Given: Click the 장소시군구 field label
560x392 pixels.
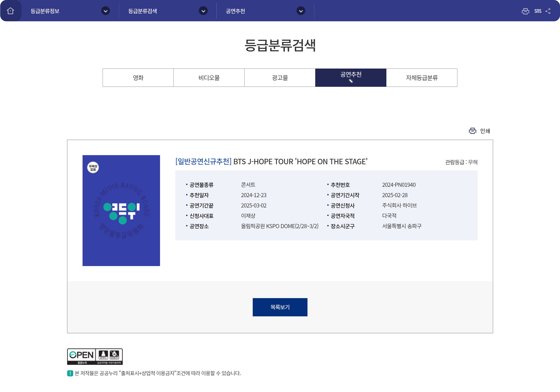Looking at the screenshot, I should point(342,226).
